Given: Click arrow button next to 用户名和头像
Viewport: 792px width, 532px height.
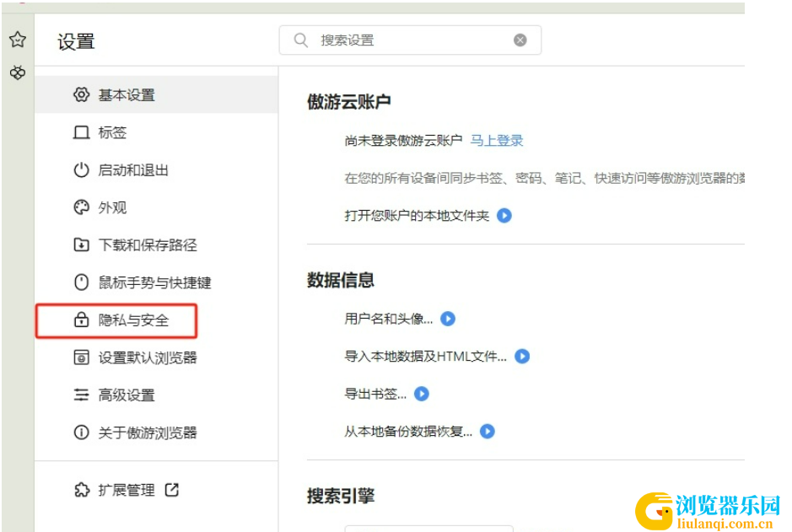Looking at the screenshot, I should [x=448, y=319].
